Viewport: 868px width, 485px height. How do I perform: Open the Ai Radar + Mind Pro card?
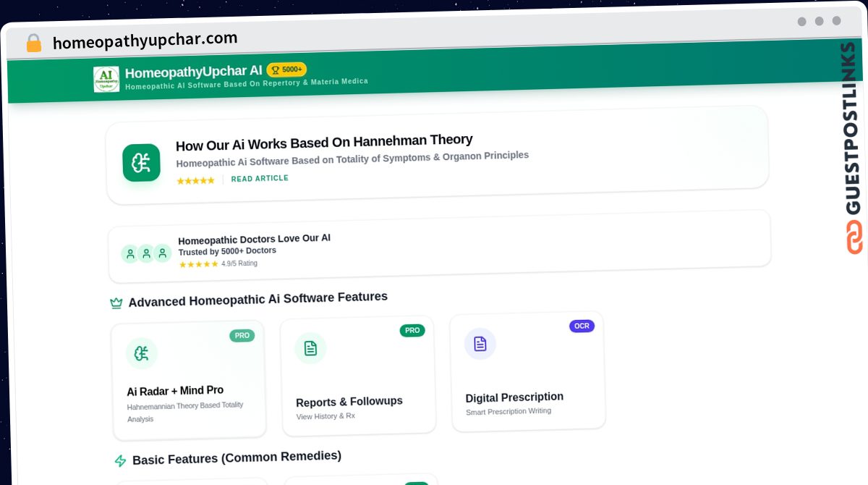click(x=189, y=381)
